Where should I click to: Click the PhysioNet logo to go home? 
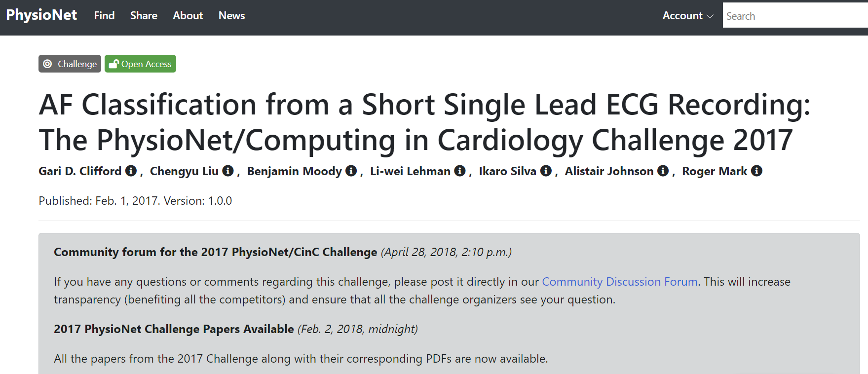(42, 14)
